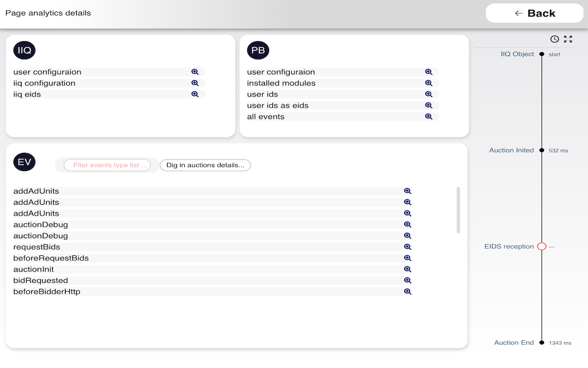This screenshot has width=588, height=368.
Task: Zoom into iiq configuration details
Action: tap(195, 83)
